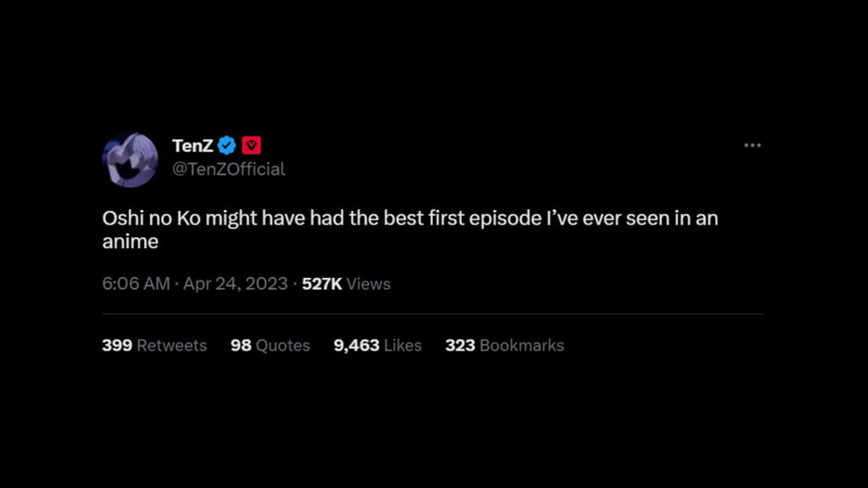View the 527K Views analytics

tap(346, 284)
